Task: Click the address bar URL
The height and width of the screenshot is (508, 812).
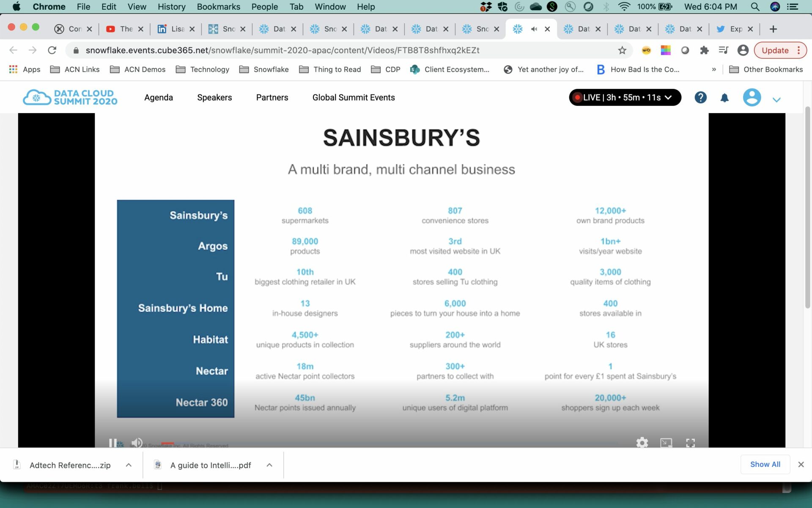Action: point(282,50)
